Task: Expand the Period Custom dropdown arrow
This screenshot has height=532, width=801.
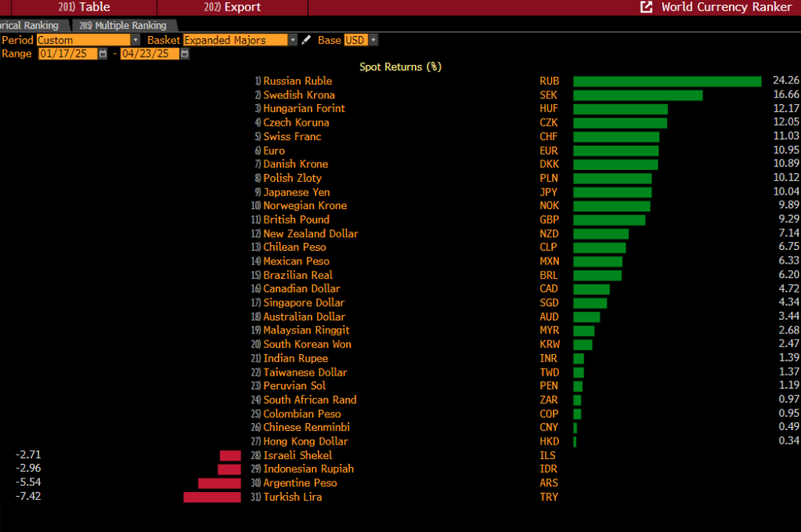Action: click(x=135, y=40)
